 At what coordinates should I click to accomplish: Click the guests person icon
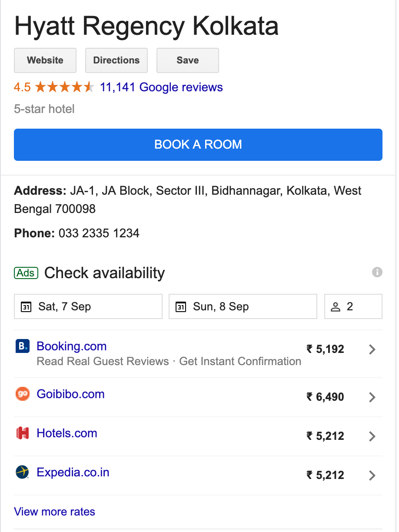click(336, 307)
